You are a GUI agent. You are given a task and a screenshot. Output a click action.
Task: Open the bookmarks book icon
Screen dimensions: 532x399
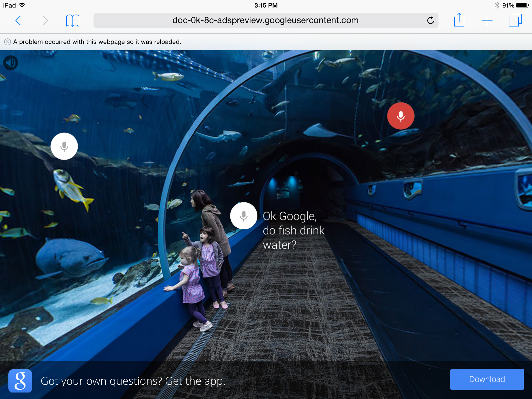coord(72,21)
